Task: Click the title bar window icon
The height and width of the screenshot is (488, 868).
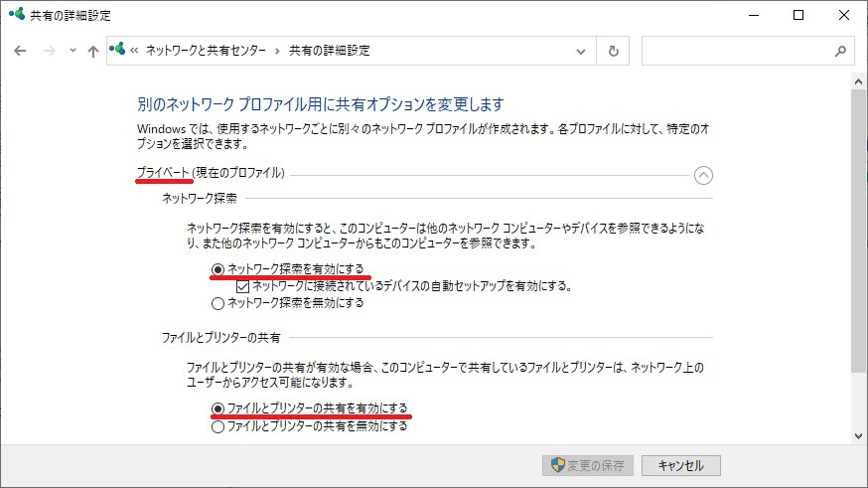Action: click(16, 15)
